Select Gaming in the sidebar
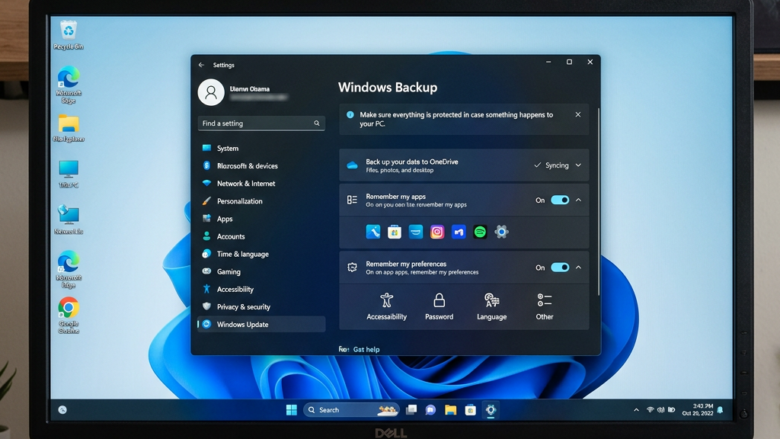The height and width of the screenshot is (439, 780). click(x=262, y=271)
